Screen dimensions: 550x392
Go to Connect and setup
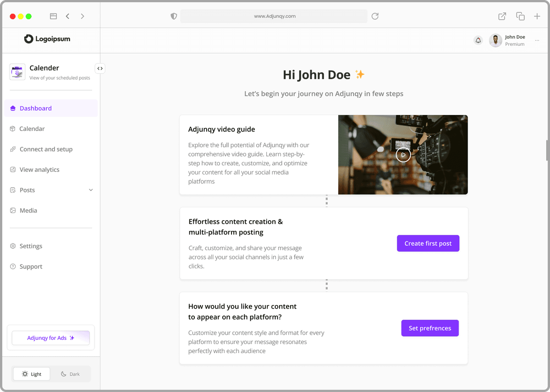[46, 149]
